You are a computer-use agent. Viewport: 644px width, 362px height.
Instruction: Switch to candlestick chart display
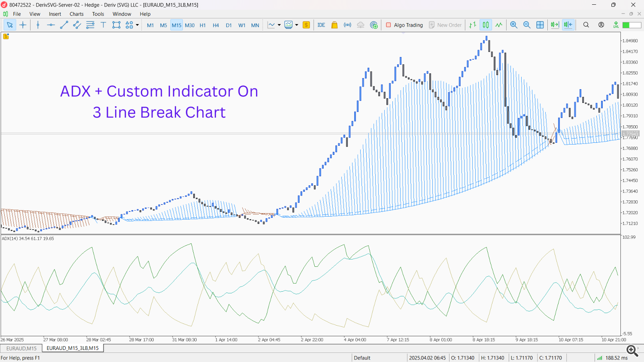tap(486, 25)
